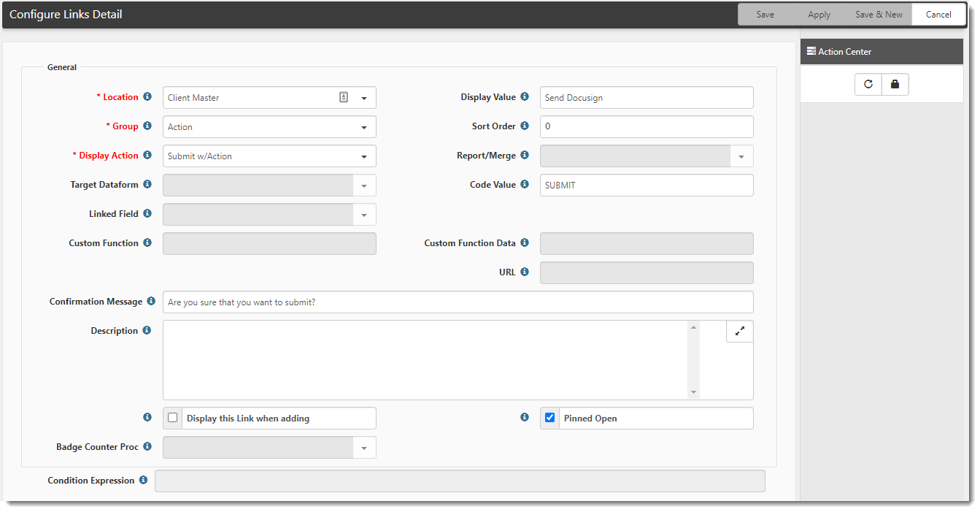This screenshot has height=512, width=980.
Task: Click the lock icon in Action Center
Action: coord(895,85)
